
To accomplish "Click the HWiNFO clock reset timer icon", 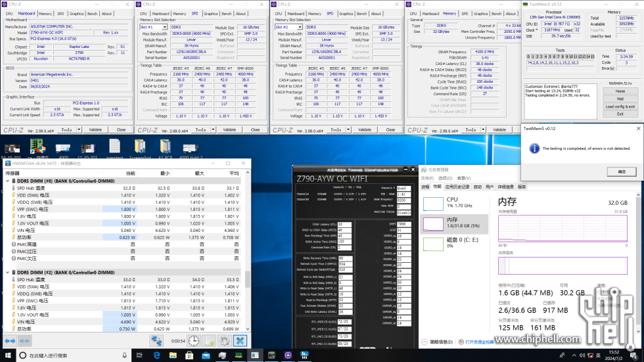I will point(194,340).
